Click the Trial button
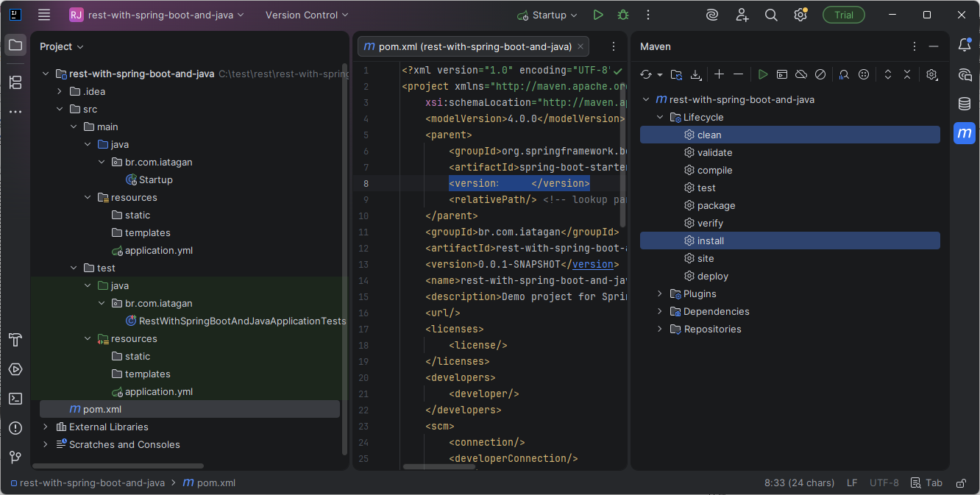The image size is (980, 495). pyautogui.click(x=843, y=15)
